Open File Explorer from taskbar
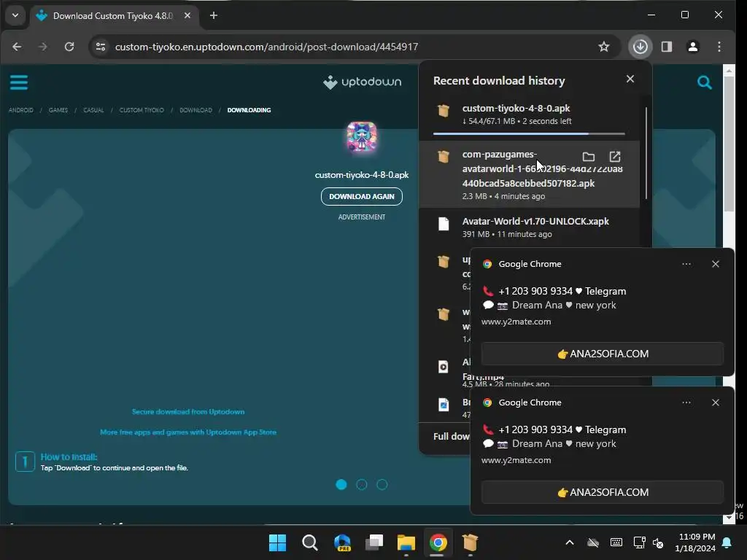This screenshot has width=747, height=560. tap(406, 542)
